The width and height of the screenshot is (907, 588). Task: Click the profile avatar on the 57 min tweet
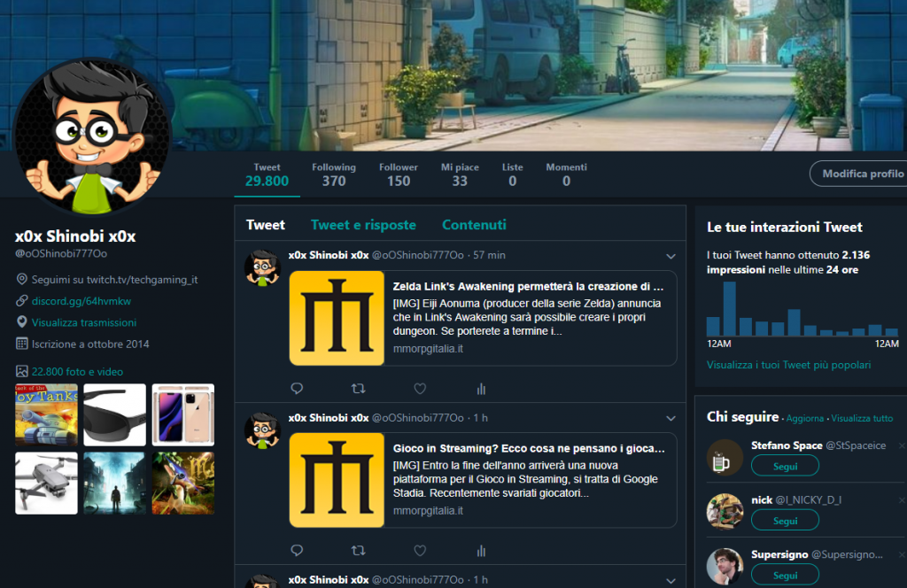pos(262,267)
